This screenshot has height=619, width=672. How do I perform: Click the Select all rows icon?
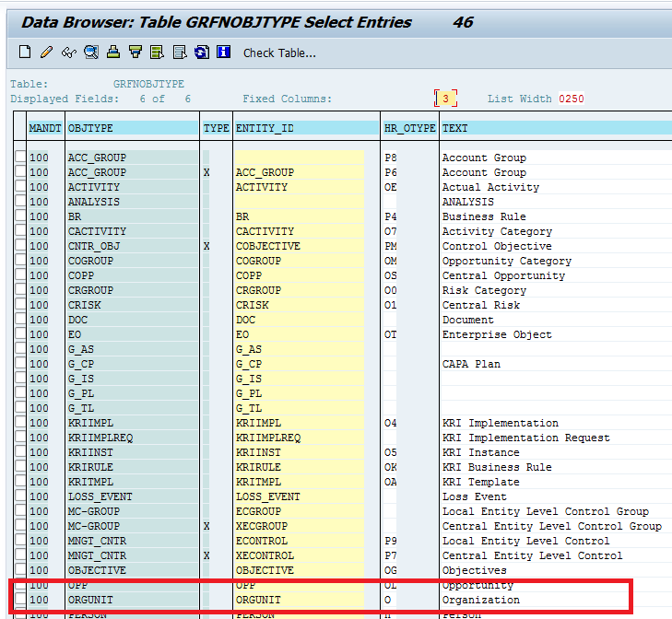coord(158,53)
